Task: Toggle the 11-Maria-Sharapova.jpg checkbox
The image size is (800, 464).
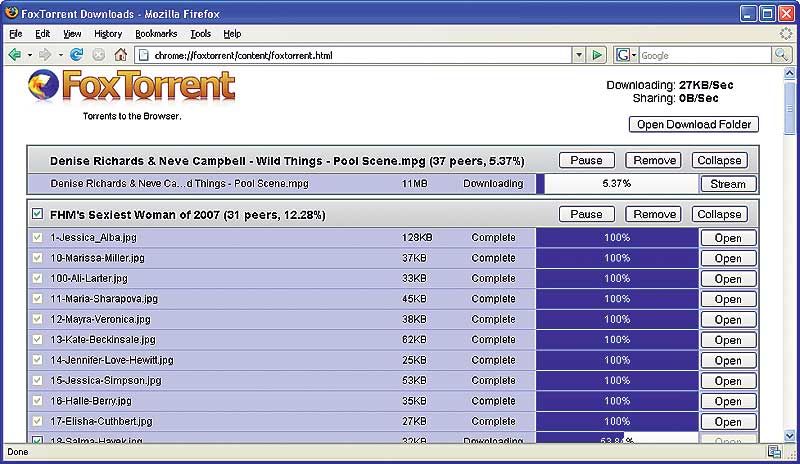Action: [x=37, y=299]
